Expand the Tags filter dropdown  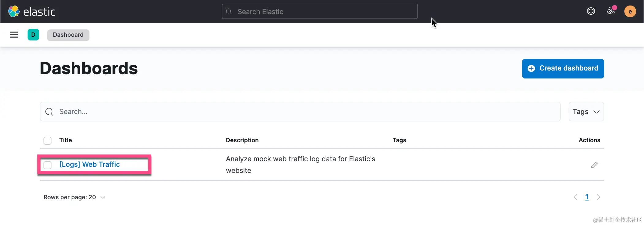586,112
